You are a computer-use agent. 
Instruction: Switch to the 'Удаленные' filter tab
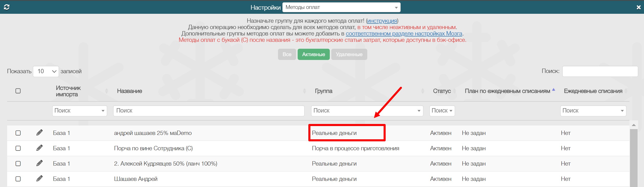pos(349,54)
